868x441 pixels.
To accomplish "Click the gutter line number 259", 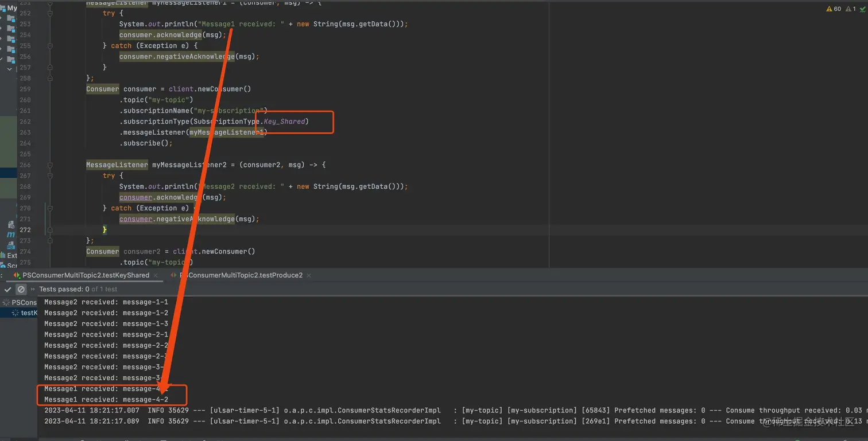I will [25, 89].
